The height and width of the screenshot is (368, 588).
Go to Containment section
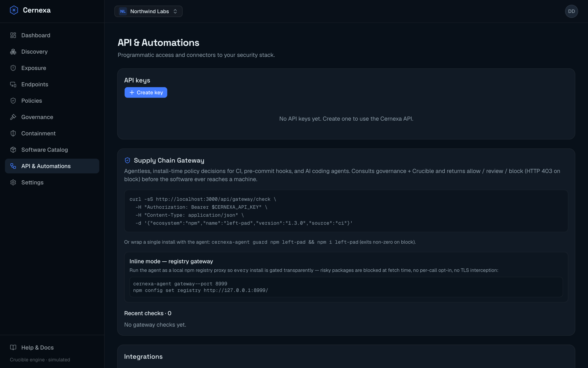[x=52, y=134]
